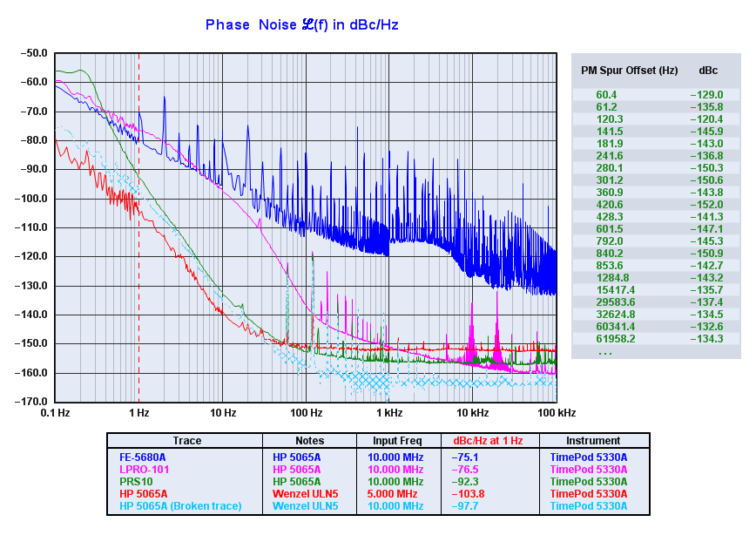
Task: Select the "−103.8" value in red
Action: tap(468, 494)
